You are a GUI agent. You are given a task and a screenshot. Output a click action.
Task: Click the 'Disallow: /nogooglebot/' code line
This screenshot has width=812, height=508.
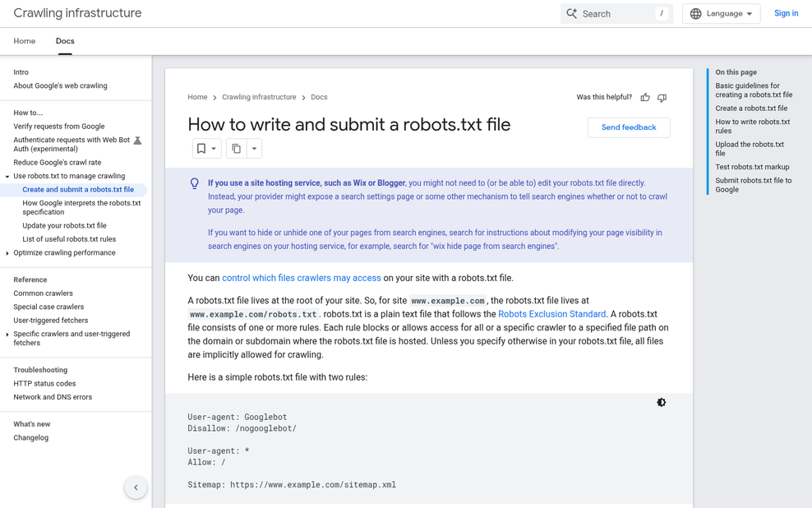click(242, 428)
